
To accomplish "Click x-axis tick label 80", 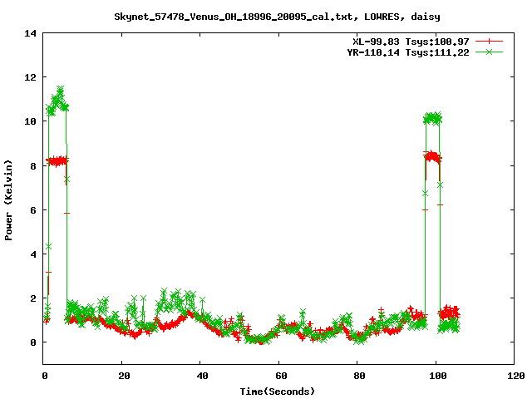I will 360,376.
